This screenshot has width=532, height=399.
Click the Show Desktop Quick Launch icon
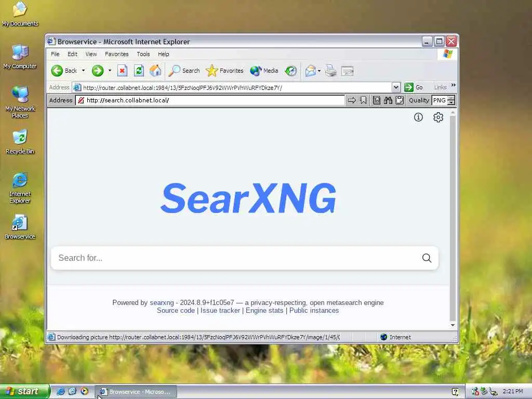click(73, 391)
